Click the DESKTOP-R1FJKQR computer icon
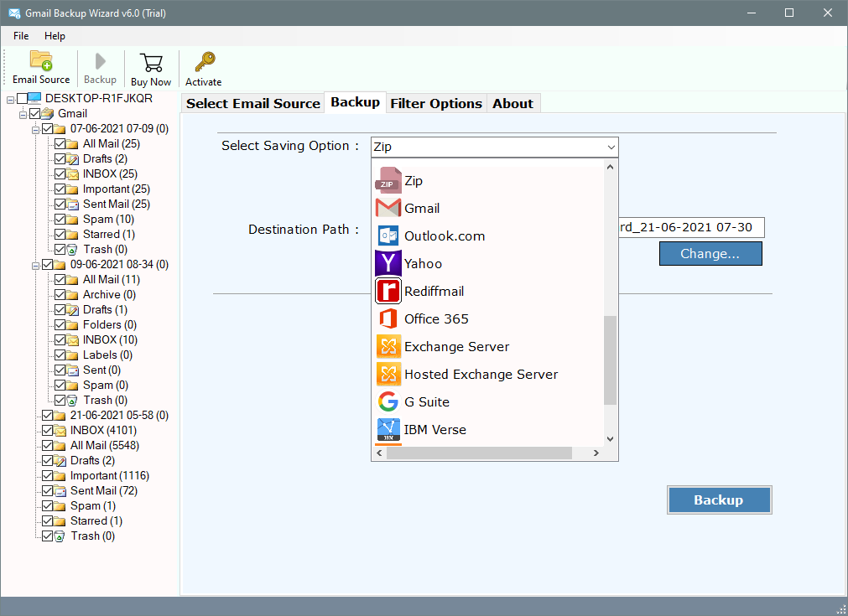Image resolution: width=848 pixels, height=616 pixels. (34, 98)
